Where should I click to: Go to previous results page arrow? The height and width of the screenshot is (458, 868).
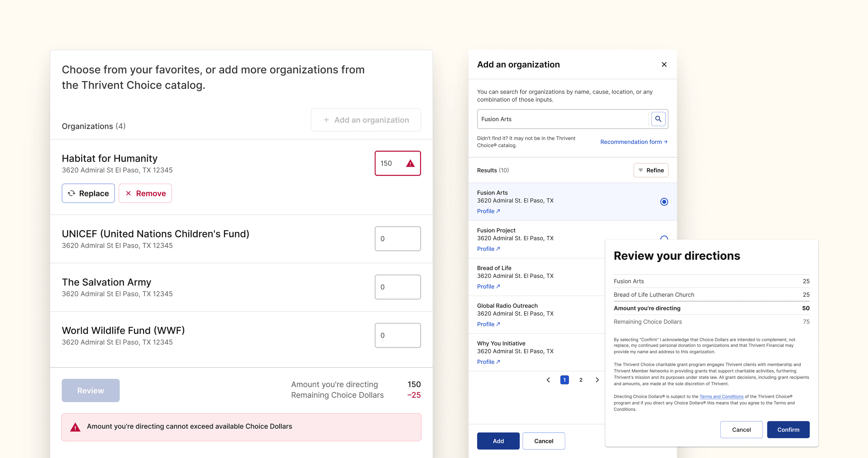point(548,380)
